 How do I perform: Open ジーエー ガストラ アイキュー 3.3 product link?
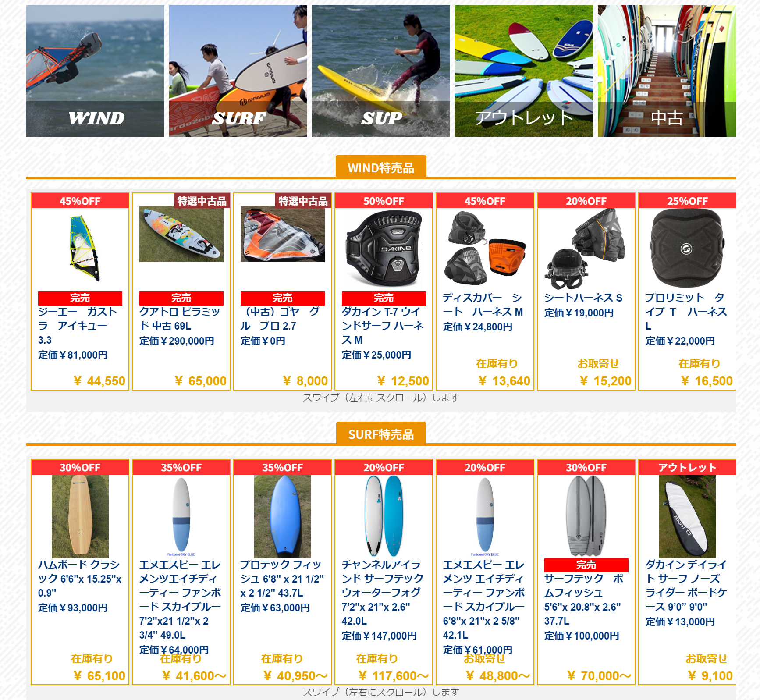[78, 326]
